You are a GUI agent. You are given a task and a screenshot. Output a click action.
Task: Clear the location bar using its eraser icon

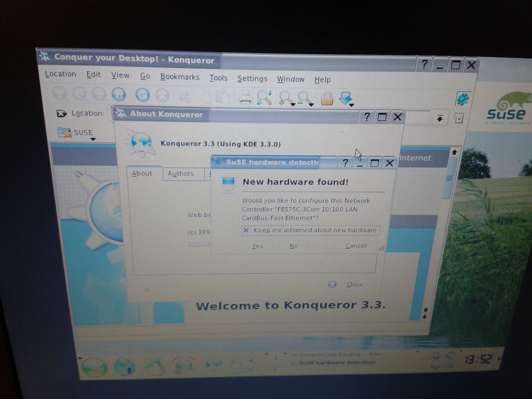click(61, 113)
